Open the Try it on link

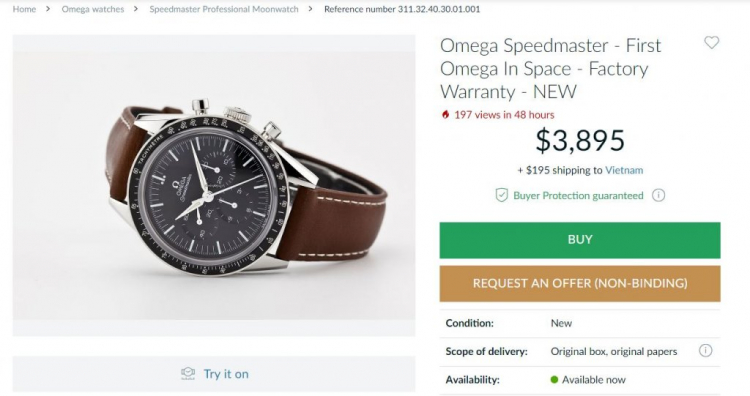click(x=226, y=374)
